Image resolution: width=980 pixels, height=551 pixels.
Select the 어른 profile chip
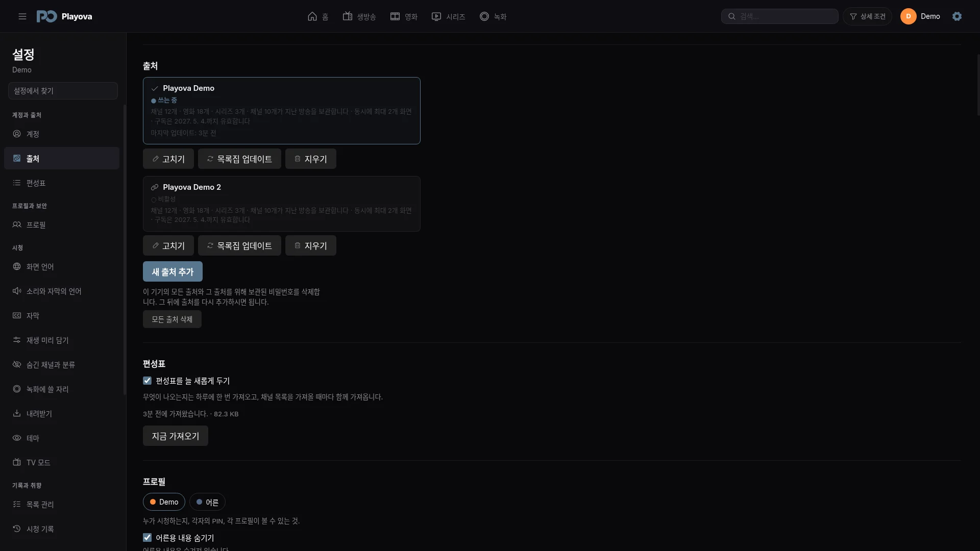tap(207, 502)
